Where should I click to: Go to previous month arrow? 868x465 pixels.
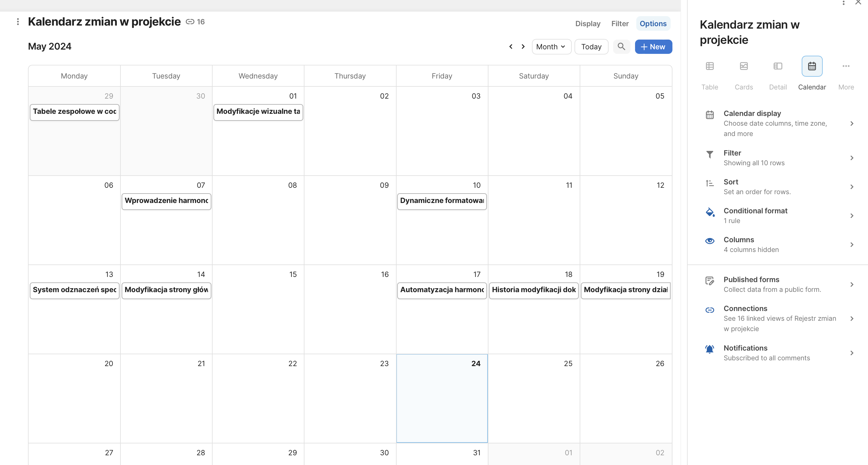[x=511, y=47]
